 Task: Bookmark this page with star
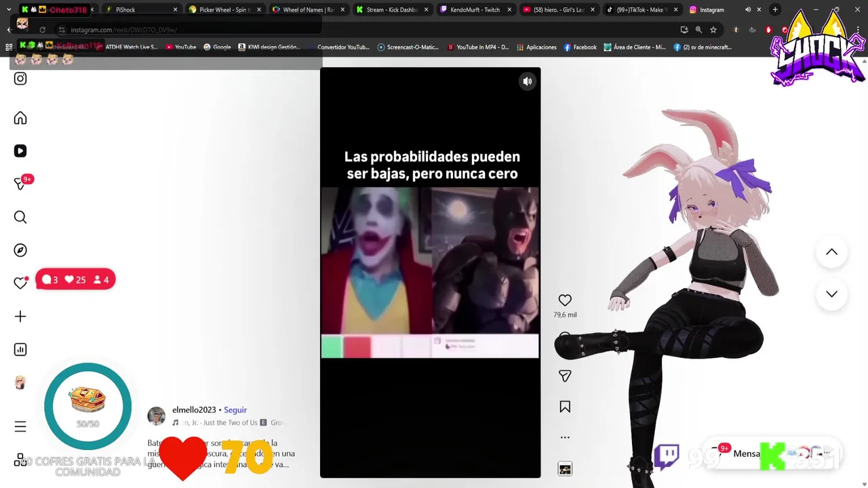click(713, 30)
